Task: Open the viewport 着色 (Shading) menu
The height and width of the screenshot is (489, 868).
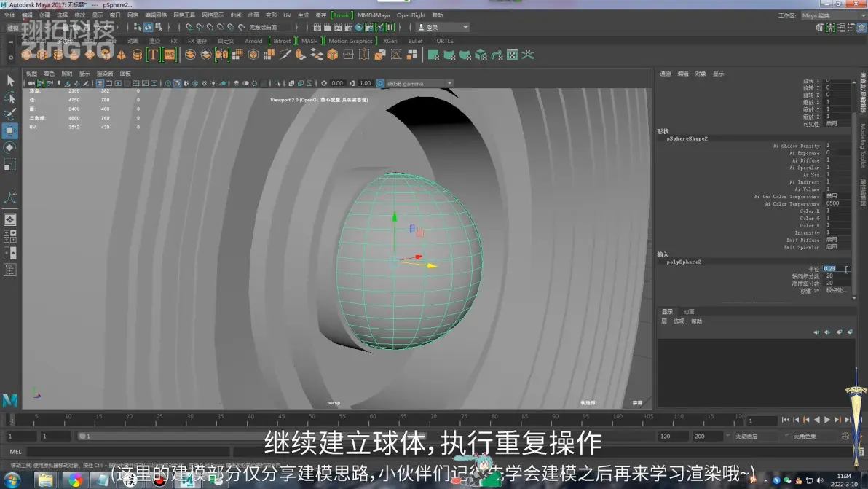Action: [50, 74]
